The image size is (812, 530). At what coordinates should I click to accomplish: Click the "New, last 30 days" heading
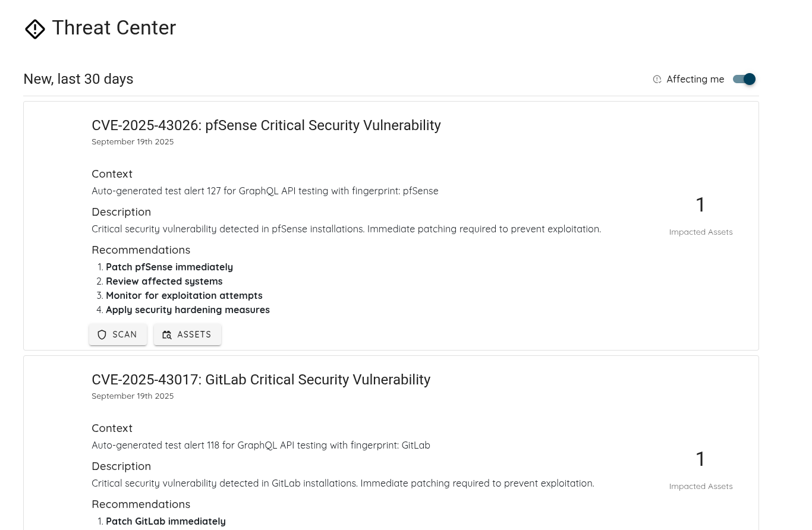click(78, 79)
